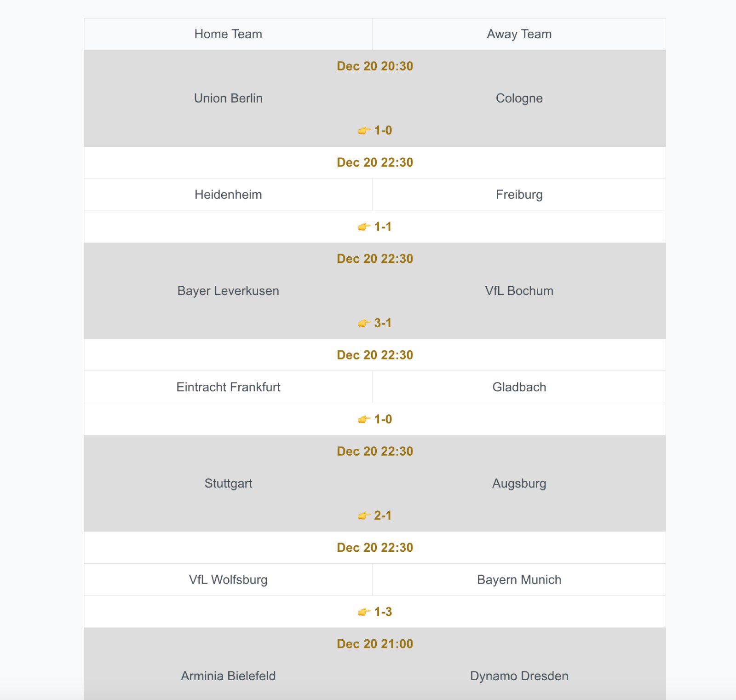Click the Gladbach away team cell
Viewport: 736px width, 700px height.
tap(519, 387)
